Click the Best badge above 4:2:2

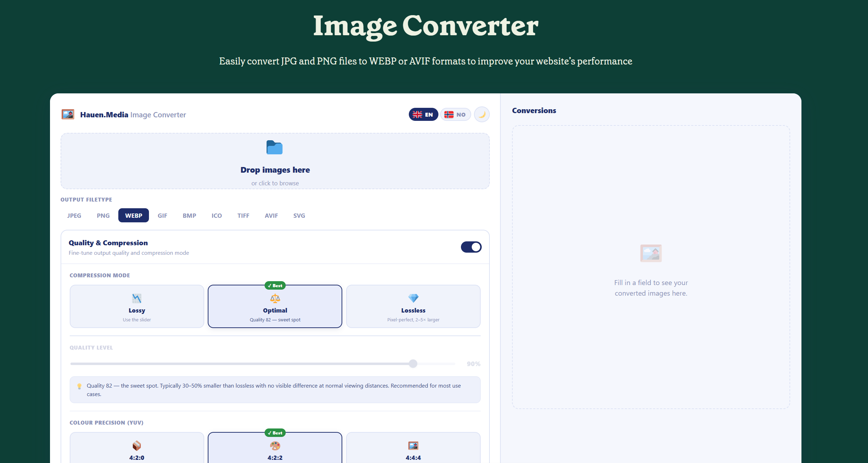pyautogui.click(x=275, y=433)
